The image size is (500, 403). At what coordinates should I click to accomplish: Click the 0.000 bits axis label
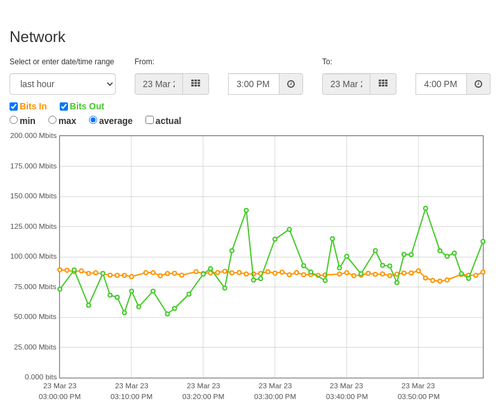click(x=41, y=377)
